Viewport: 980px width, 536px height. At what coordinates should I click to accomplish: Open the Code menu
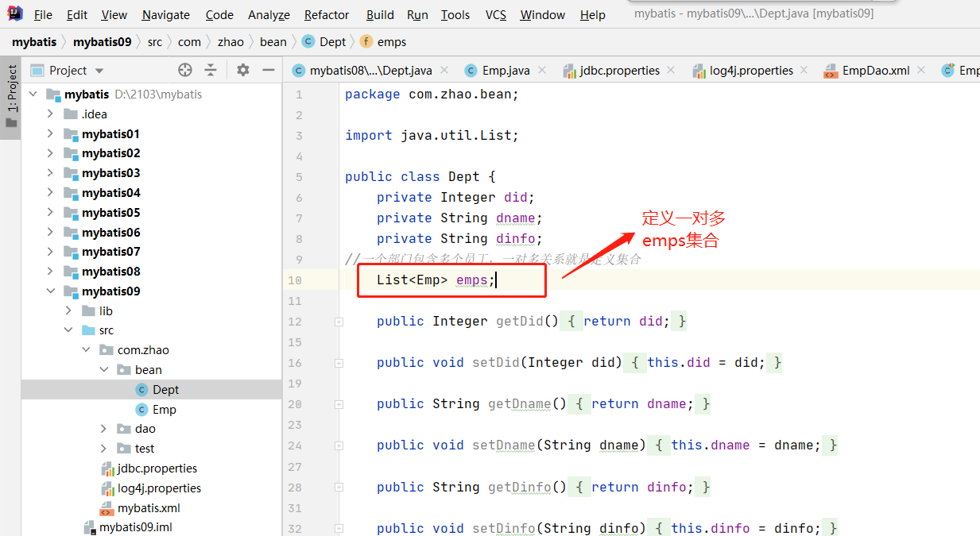click(x=219, y=14)
